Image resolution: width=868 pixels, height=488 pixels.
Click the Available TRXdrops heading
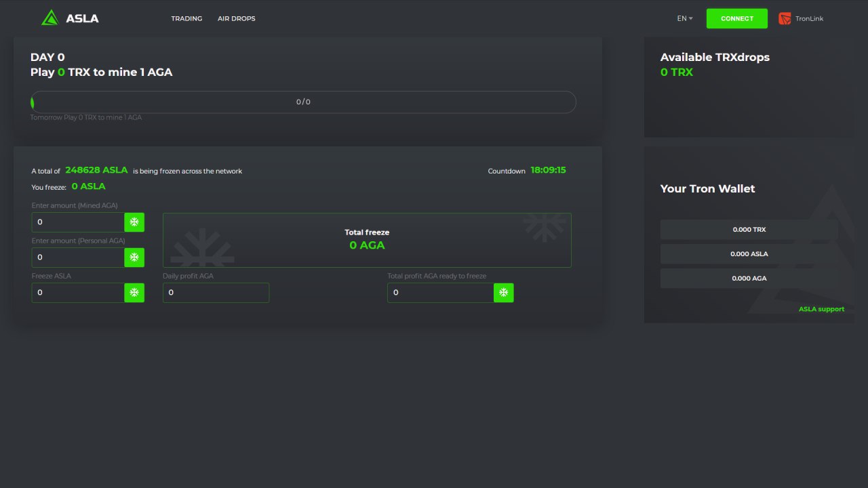coord(715,57)
